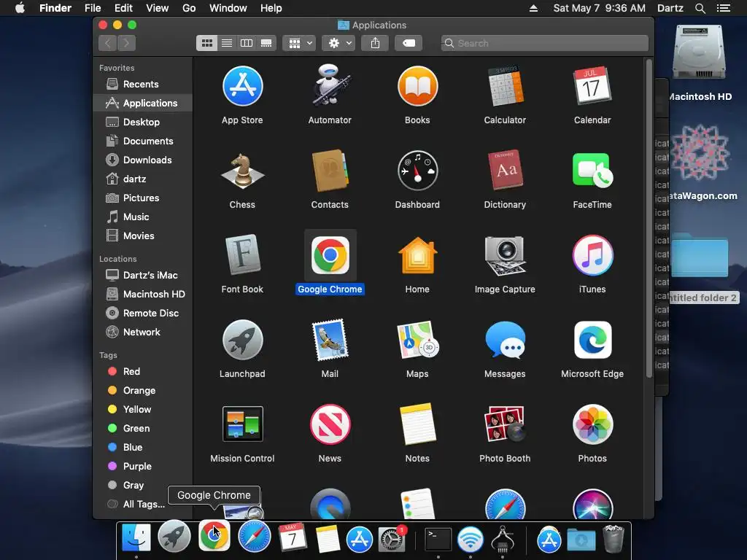Screen dimensions: 747x560
Task: Select the Macintosh HD desktop drive icon
Action: pyautogui.click(x=699, y=53)
